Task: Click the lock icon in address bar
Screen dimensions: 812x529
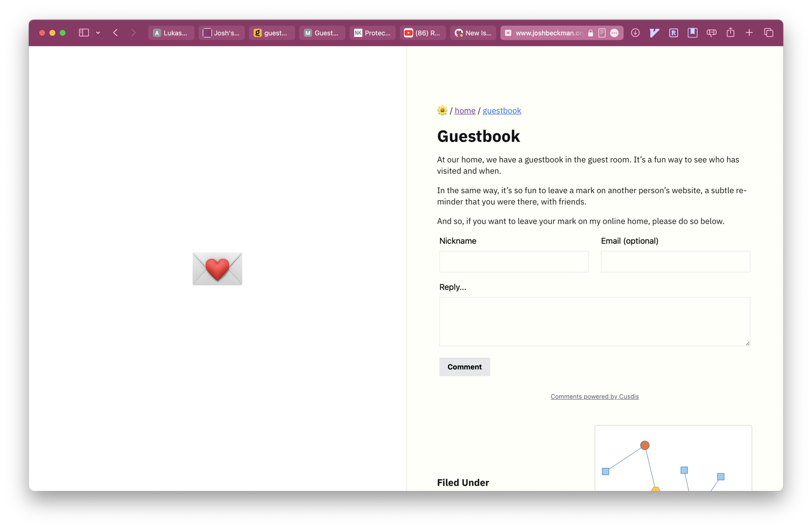Action: point(591,33)
